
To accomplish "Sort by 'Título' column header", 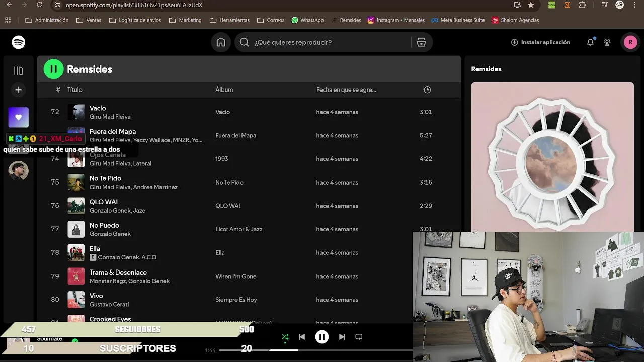I will click(x=74, y=90).
